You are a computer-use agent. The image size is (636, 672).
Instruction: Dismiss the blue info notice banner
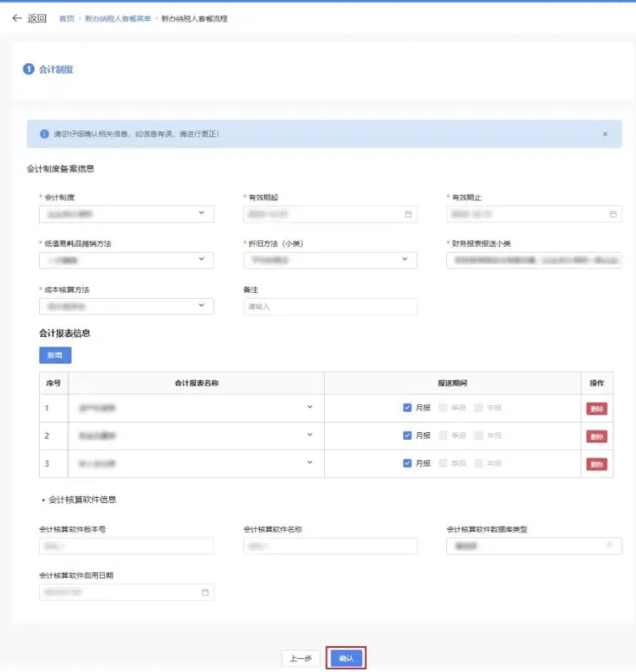(x=605, y=134)
